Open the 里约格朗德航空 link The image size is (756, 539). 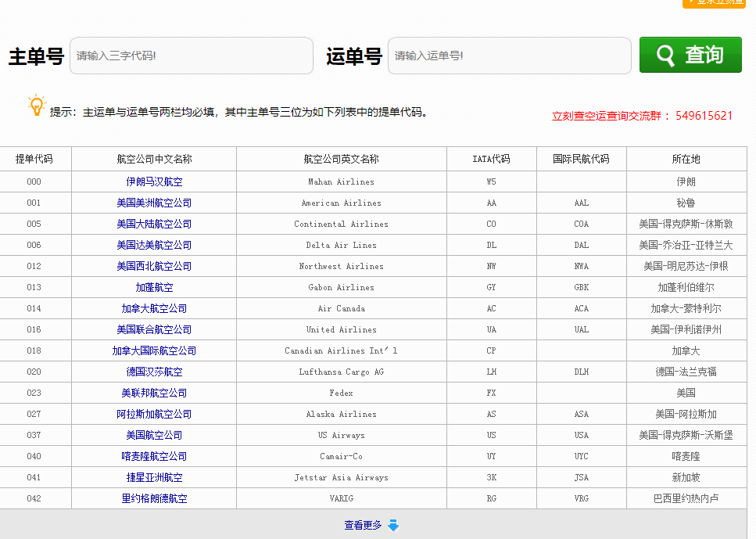click(x=154, y=499)
